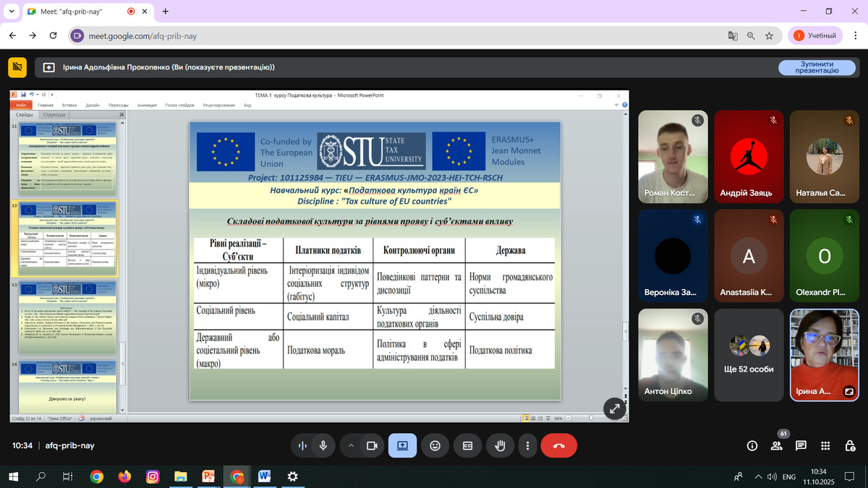Open the emoji reactions panel

click(x=435, y=446)
